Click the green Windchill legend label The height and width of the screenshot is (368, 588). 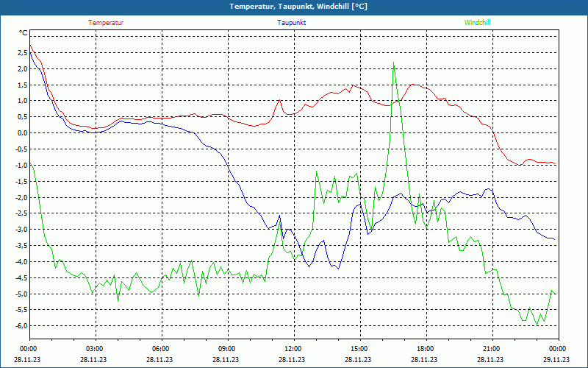click(x=477, y=23)
